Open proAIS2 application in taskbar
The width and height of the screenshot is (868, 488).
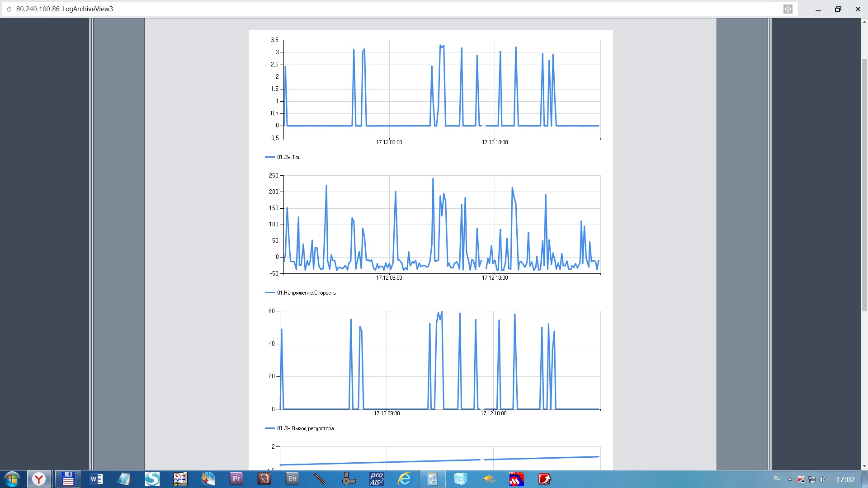pos(376,479)
